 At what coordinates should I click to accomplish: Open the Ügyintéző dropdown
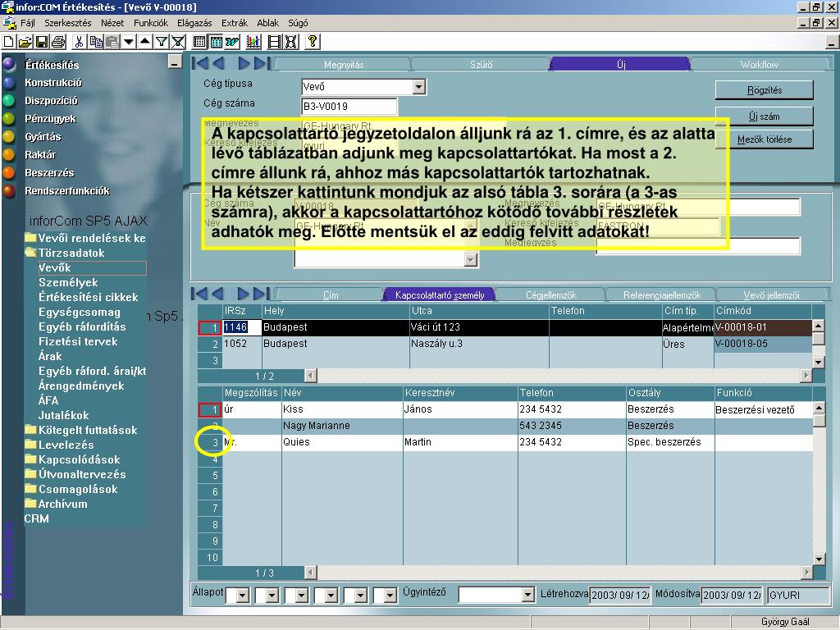tap(527, 595)
